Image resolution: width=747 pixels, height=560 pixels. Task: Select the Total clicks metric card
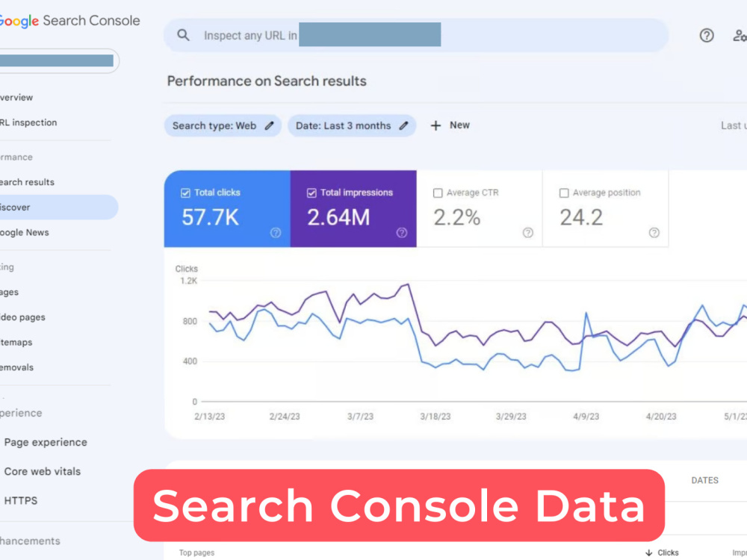[227, 208]
